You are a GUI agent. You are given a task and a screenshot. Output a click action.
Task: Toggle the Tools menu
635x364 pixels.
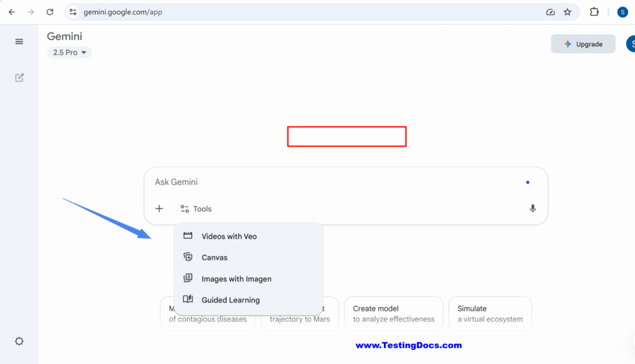(196, 209)
